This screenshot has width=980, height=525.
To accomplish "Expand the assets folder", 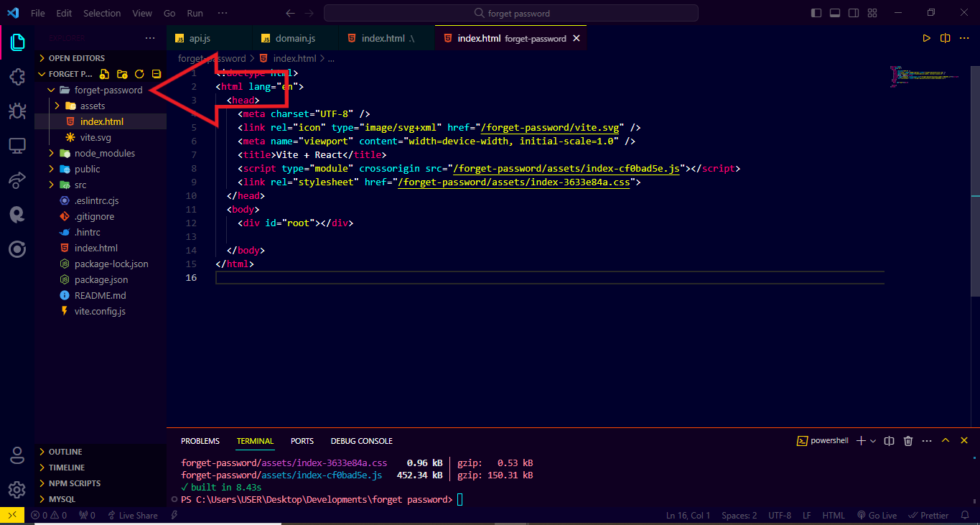I will tap(101, 106).
